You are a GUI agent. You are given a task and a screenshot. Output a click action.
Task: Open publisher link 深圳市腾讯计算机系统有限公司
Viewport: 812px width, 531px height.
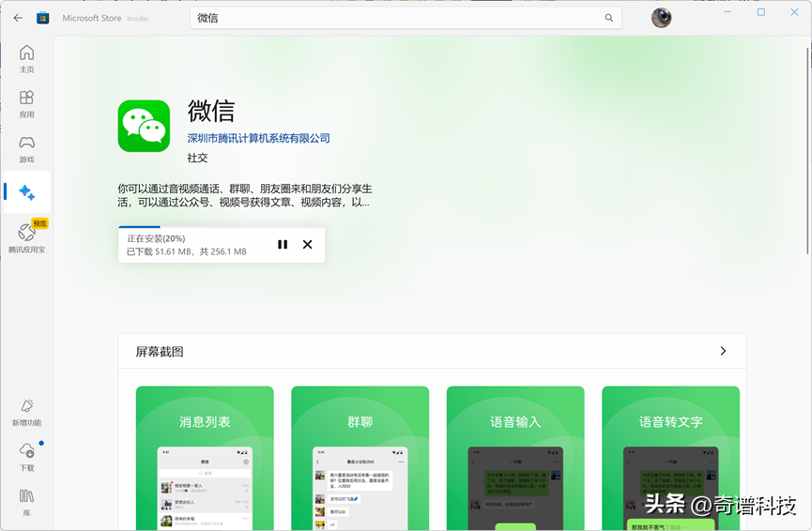click(258, 138)
